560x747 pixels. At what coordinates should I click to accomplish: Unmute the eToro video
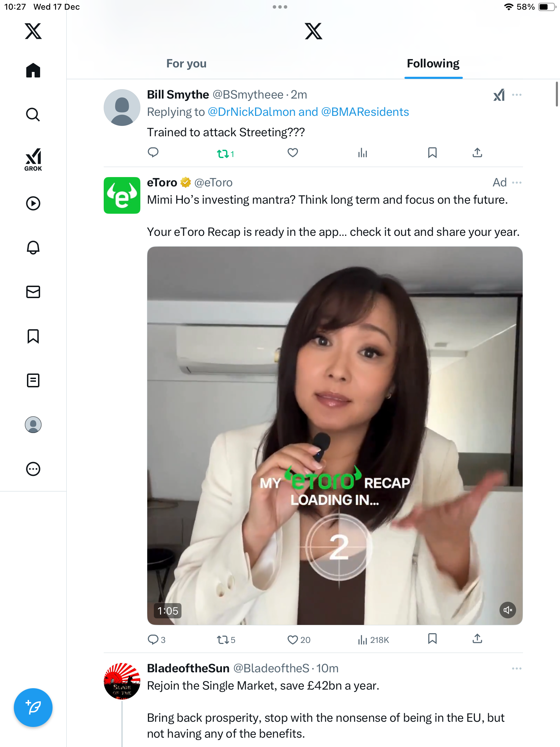507,610
